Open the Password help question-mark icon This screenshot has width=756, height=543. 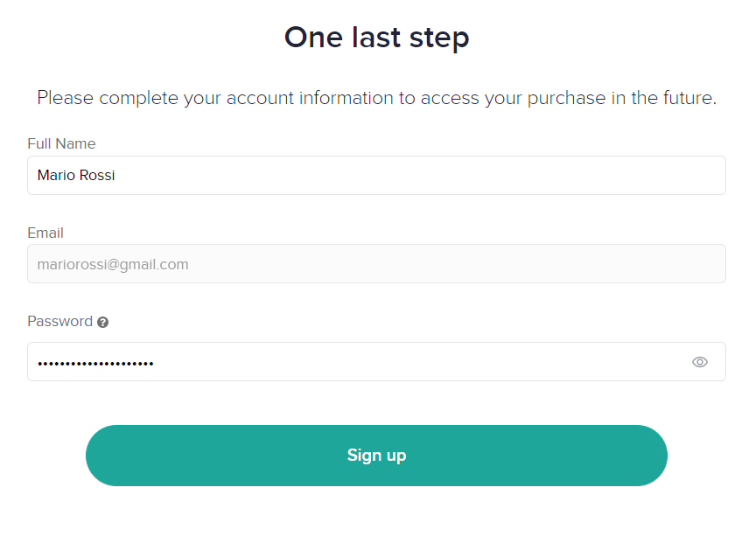102,323
